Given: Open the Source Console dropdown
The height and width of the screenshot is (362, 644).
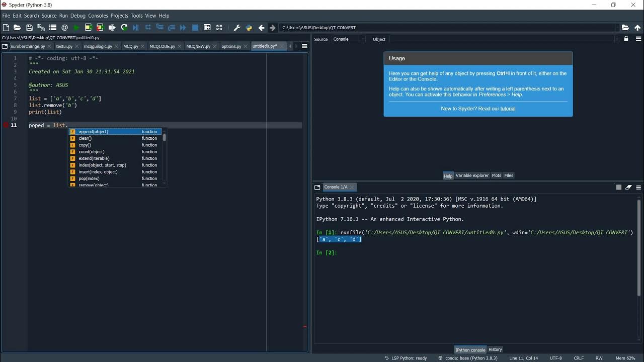Looking at the screenshot, I should pos(348,39).
